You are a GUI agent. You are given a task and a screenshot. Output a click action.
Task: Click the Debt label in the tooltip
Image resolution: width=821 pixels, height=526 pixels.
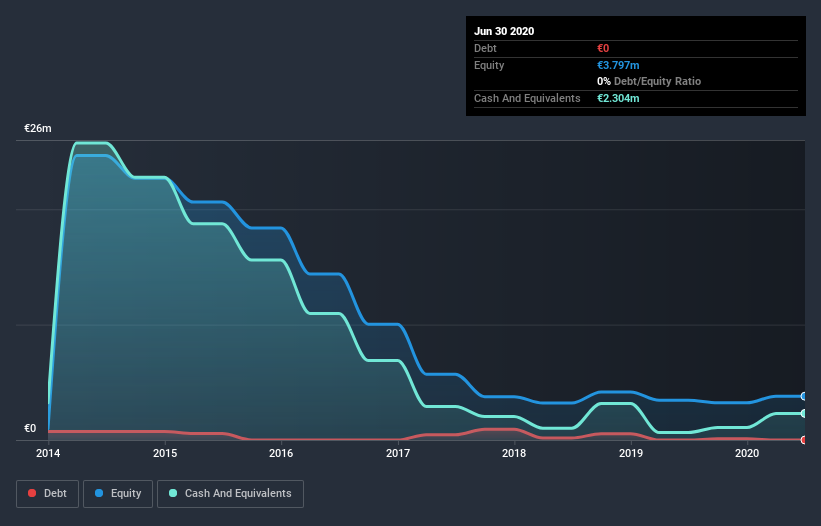(x=485, y=48)
